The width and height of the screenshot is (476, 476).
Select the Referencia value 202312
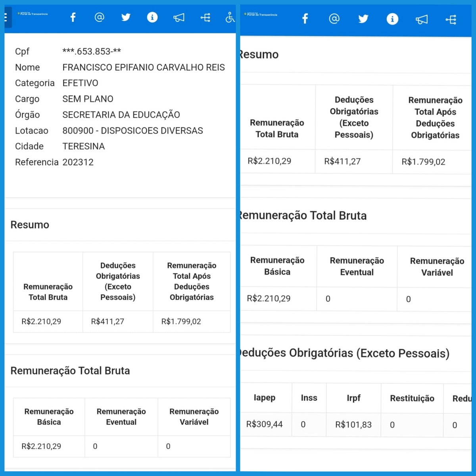point(78,162)
